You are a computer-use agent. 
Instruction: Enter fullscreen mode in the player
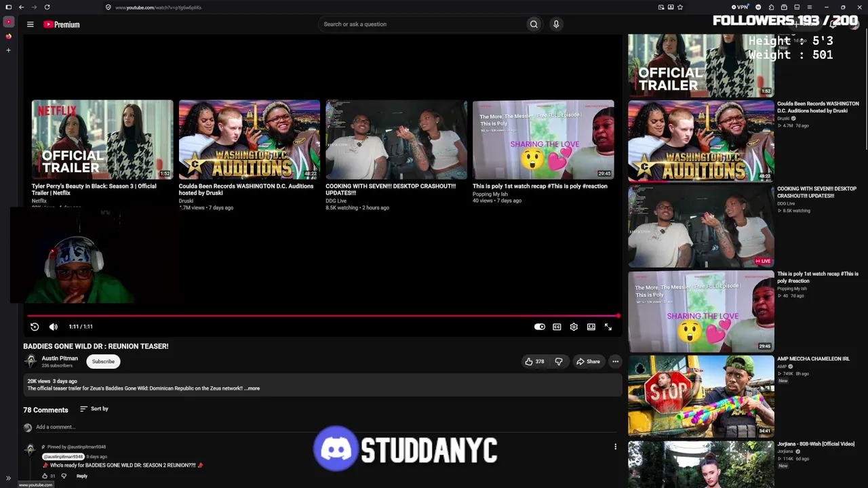pyautogui.click(x=608, y=327)
